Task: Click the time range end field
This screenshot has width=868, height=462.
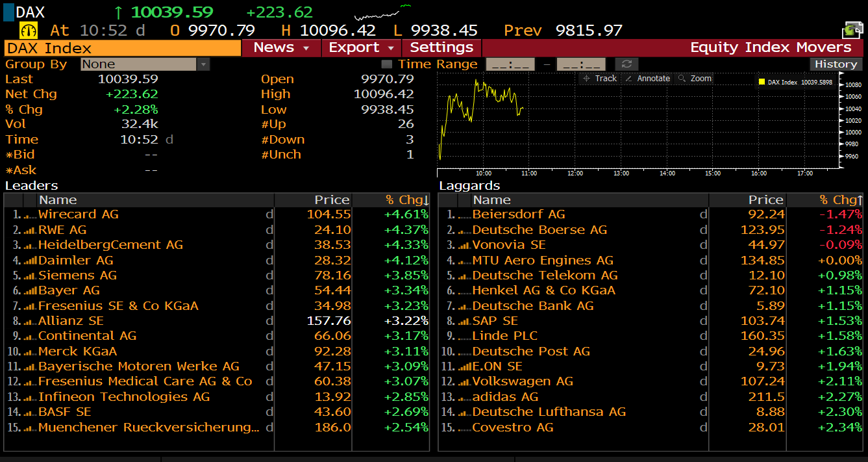Action: tap(581, 64)
